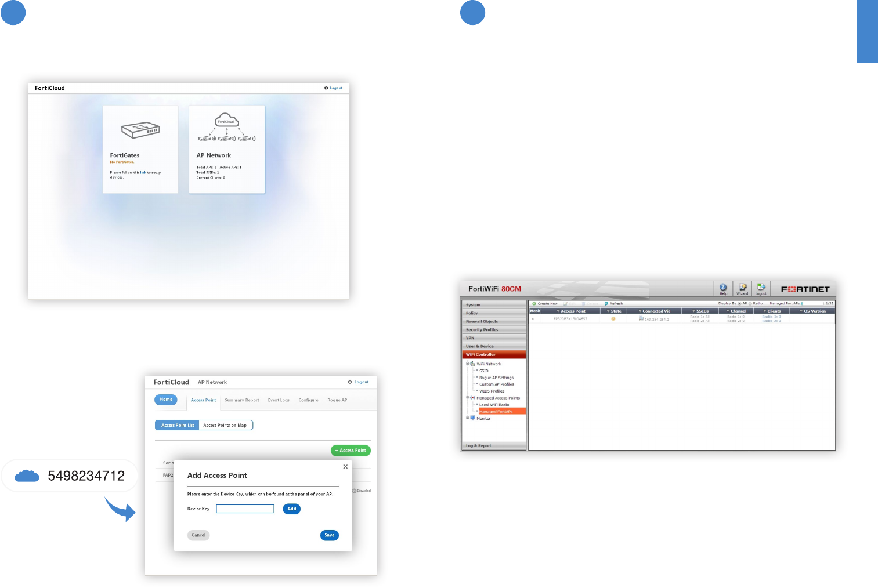The width and height of the screenshot is (878, 588).
Task: Click the Monitor screen icon in tree
Action: [472, 418]
